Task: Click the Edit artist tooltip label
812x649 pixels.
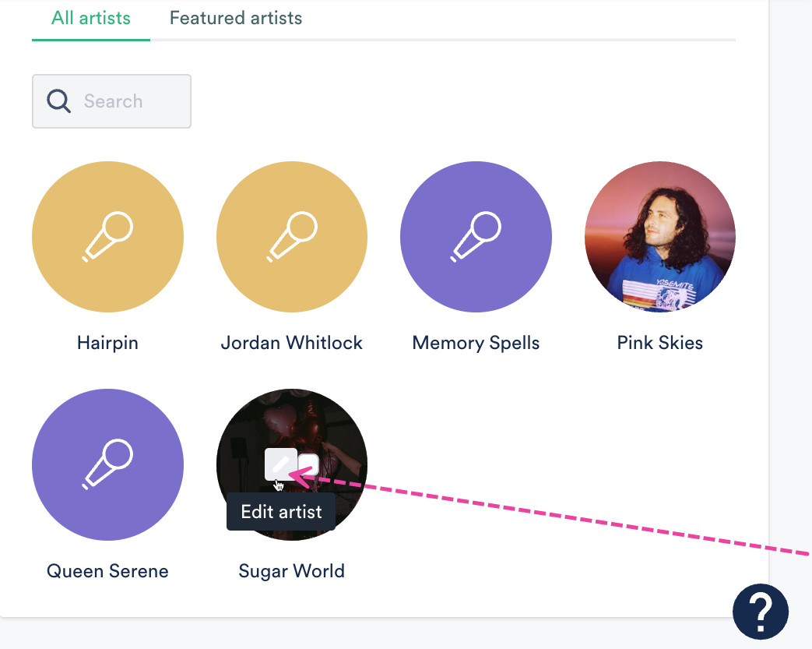Action: coord(281,512)
